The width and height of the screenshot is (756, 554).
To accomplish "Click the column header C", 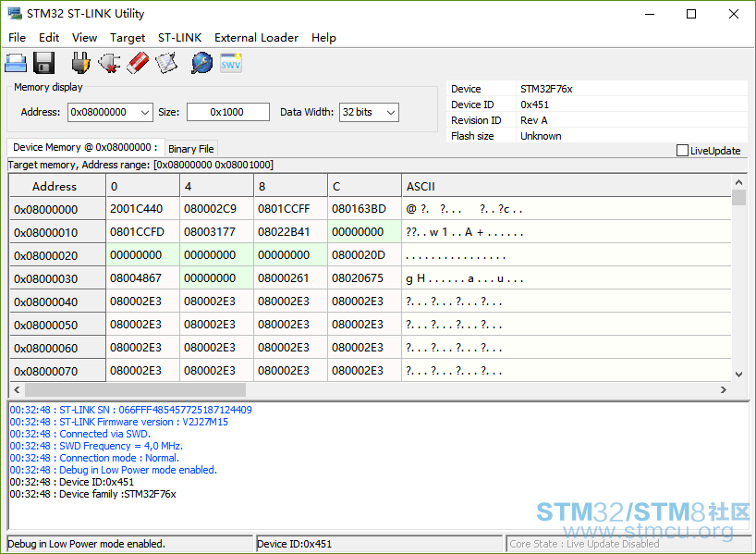I will 364,186.
